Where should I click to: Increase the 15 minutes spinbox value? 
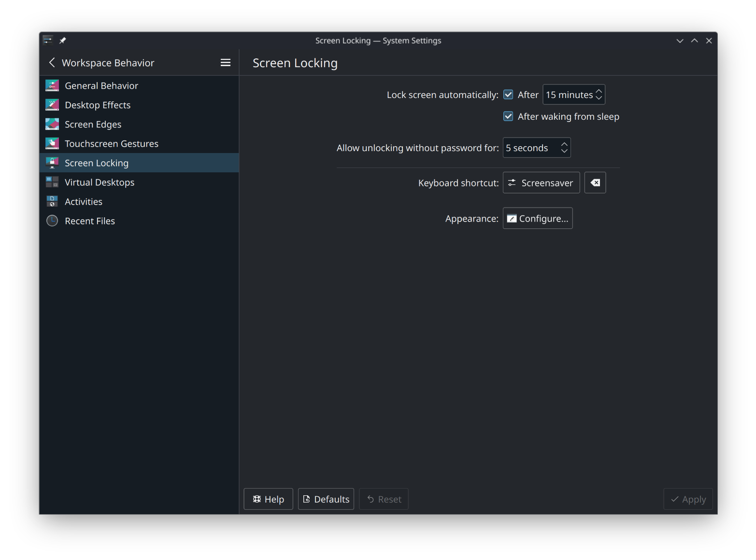599,91
